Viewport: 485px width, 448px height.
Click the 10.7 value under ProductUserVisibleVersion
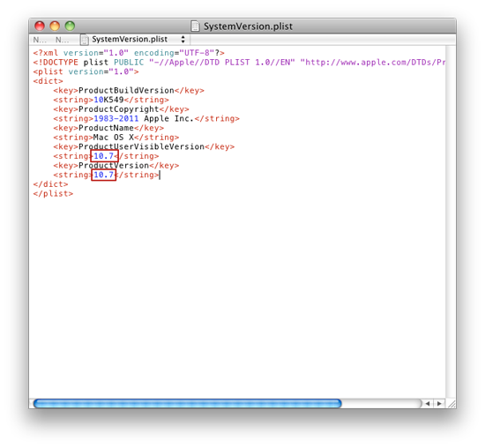pos(104,156)
